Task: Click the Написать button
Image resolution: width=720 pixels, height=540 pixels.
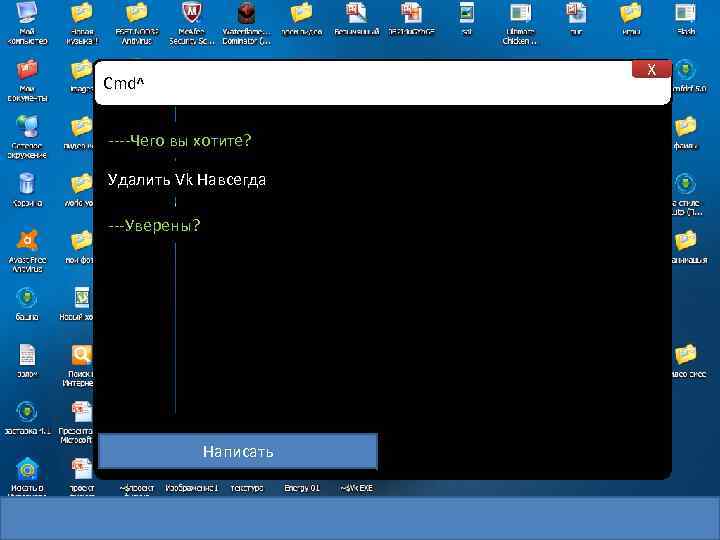Action: tap(238, 451)
